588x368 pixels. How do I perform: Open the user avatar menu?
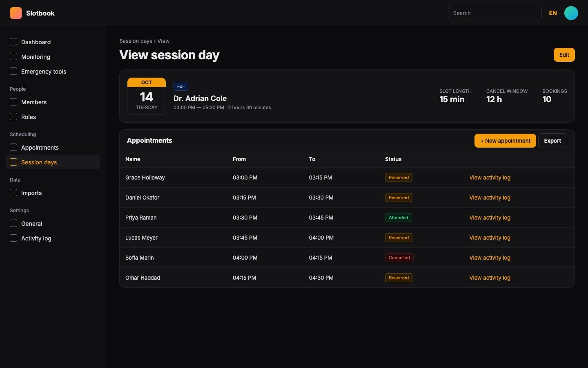571,13
